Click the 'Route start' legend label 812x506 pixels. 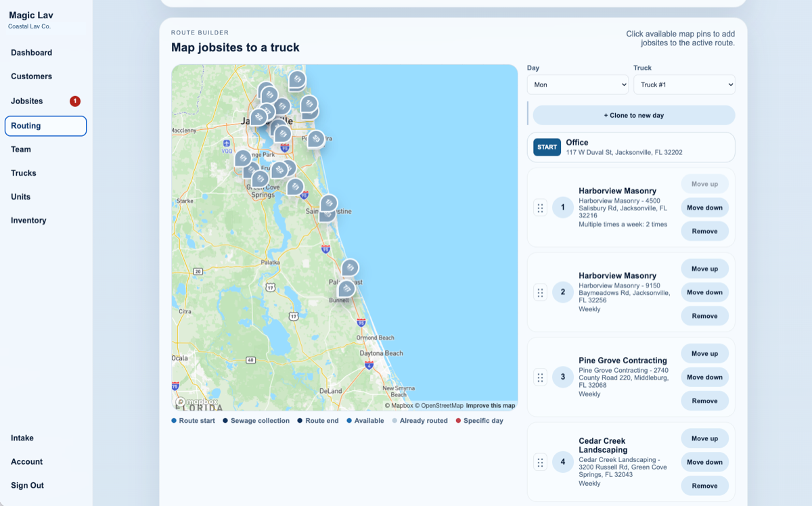197,421
